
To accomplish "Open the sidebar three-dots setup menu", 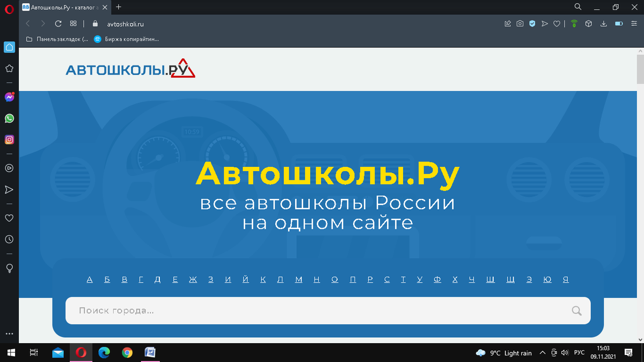I will [9, 335].
